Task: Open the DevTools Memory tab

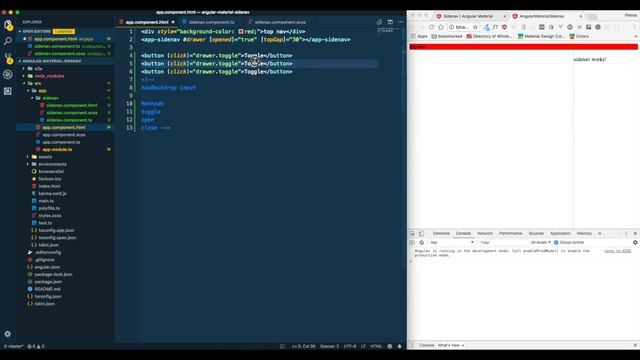Action: [x=584, y=233]
